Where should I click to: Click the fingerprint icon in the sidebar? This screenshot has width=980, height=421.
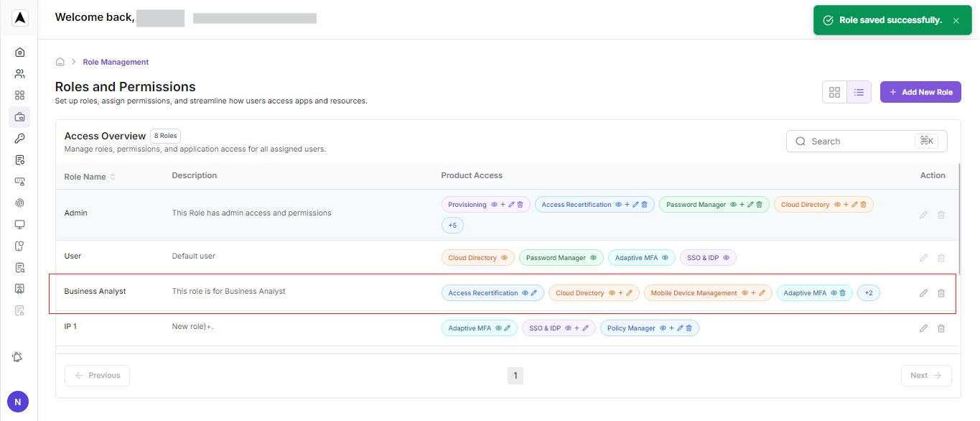coord(19,203)
